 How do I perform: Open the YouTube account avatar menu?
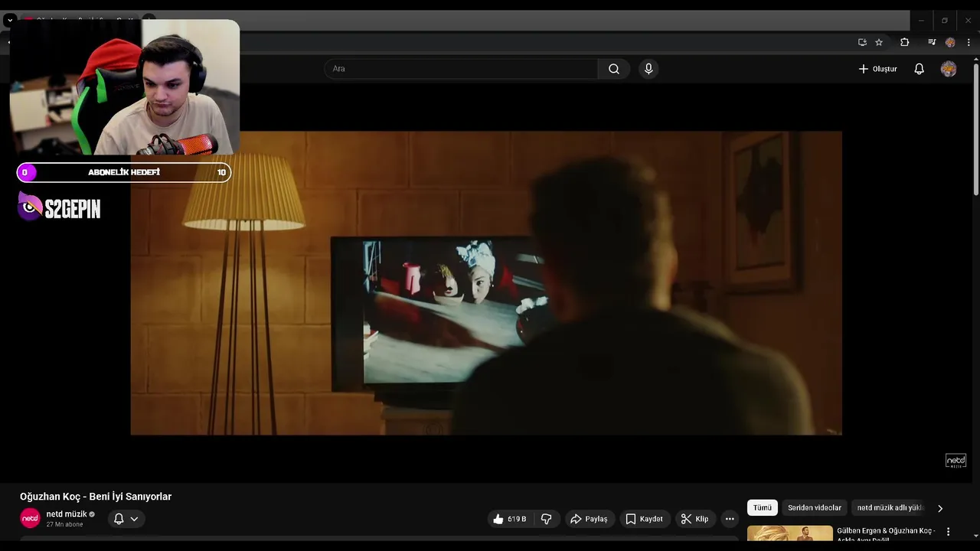click(x=949, y=69)
